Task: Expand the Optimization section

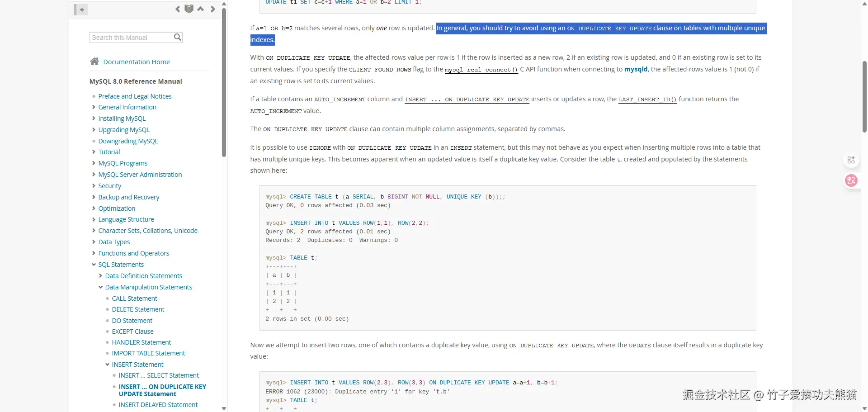Action: click(x=94, y=208)
